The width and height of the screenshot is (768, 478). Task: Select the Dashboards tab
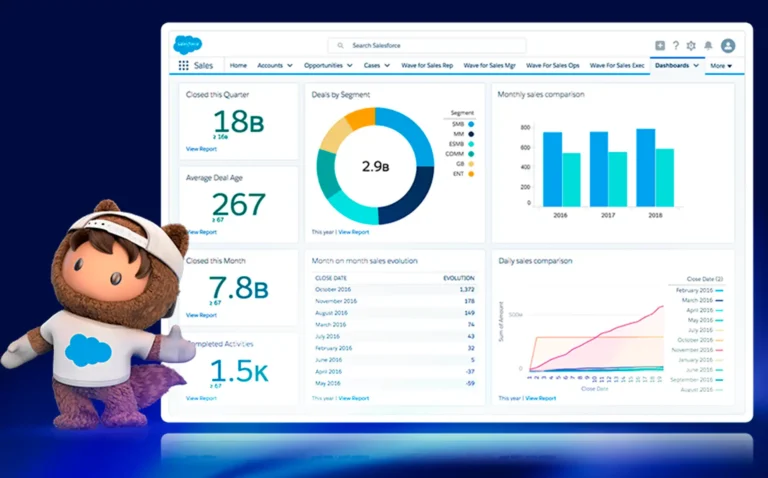[672, 65]
